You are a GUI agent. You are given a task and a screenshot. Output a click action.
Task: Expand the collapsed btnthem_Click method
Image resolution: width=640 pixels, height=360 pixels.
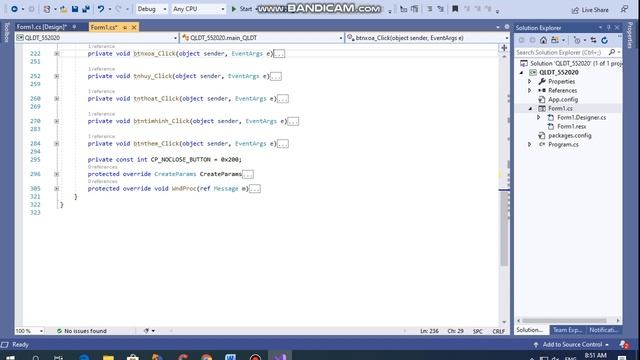pyautogui.click(x=56, y=144)
